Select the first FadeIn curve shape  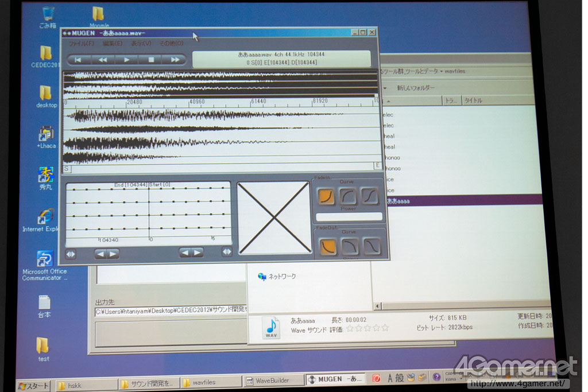(326, 196)
